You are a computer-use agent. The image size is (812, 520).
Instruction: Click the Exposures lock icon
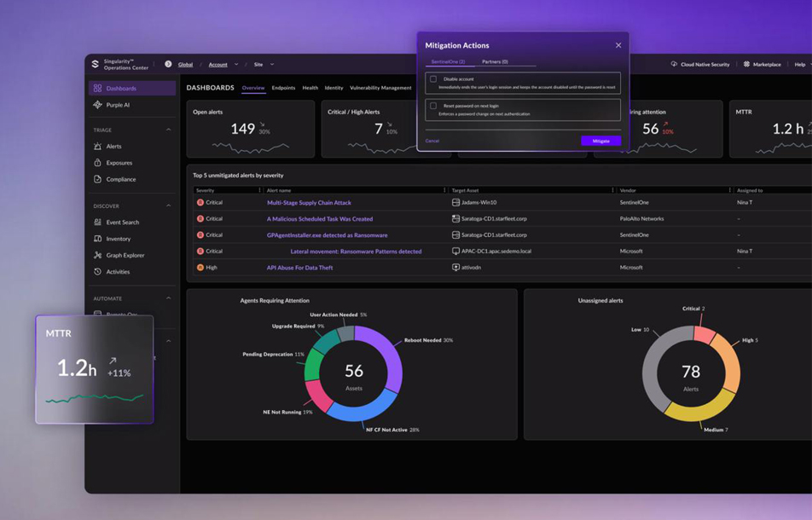click(x=97, y=163)
